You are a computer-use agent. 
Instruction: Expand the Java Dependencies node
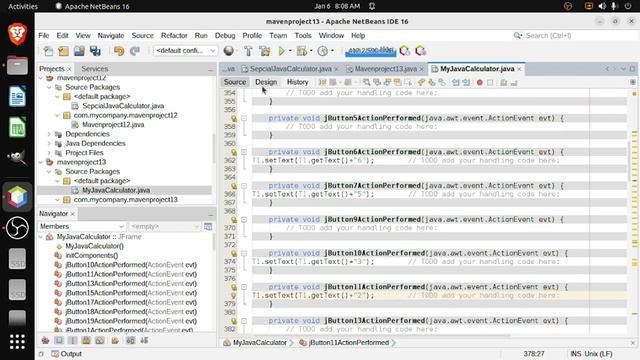point(49,143)
